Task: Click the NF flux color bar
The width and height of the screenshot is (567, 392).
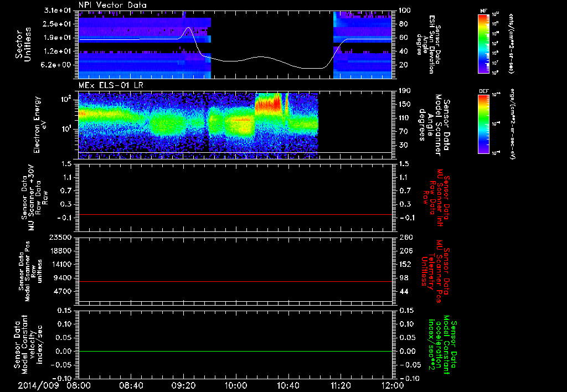Action: 484,43
